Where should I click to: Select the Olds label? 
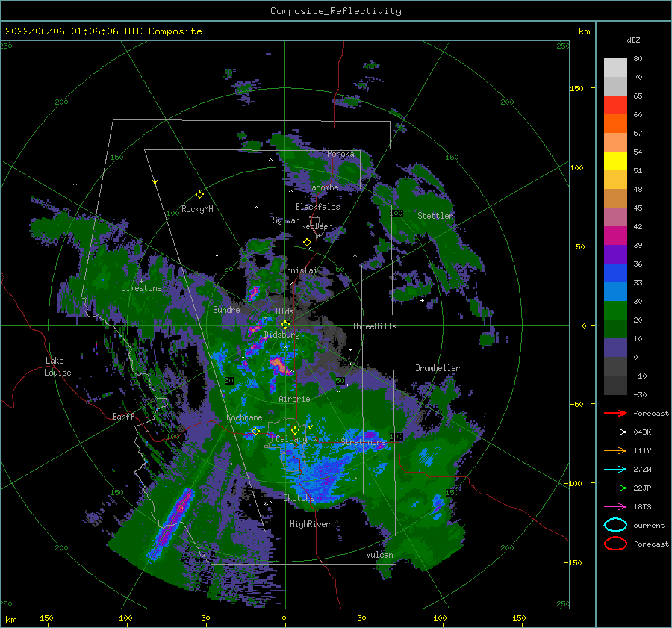pos(284,311)
